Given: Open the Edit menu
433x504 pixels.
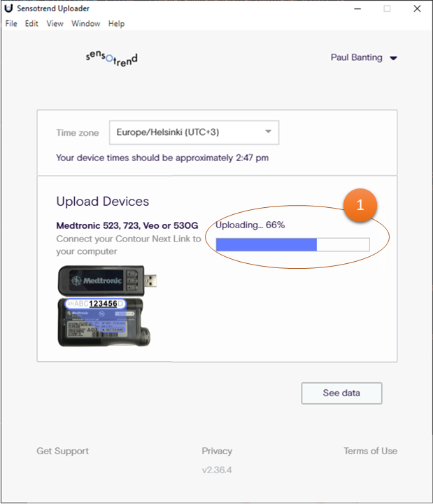Looking at the screenshot, I should pos(31,24).
